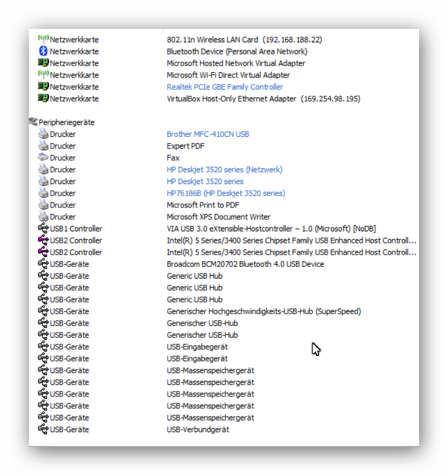The image size is (448, 476).
Task: Select Broadcom BCM20702 Bluetooth 4.0 USB Device text
Action: click(x=245, y=264)
